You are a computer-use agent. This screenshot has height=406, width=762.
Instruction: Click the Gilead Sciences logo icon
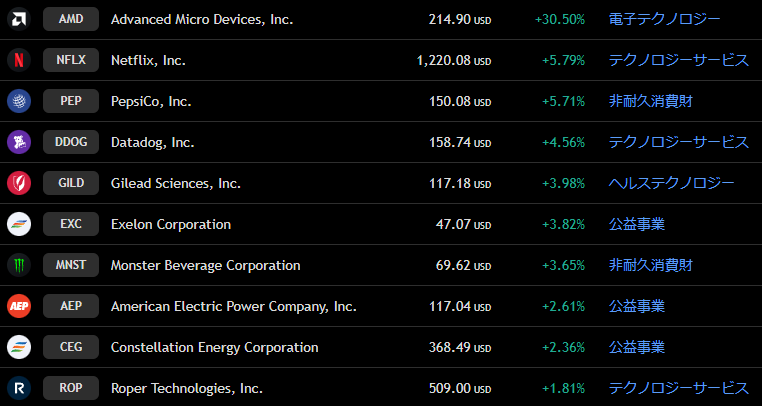coord(19,183)
